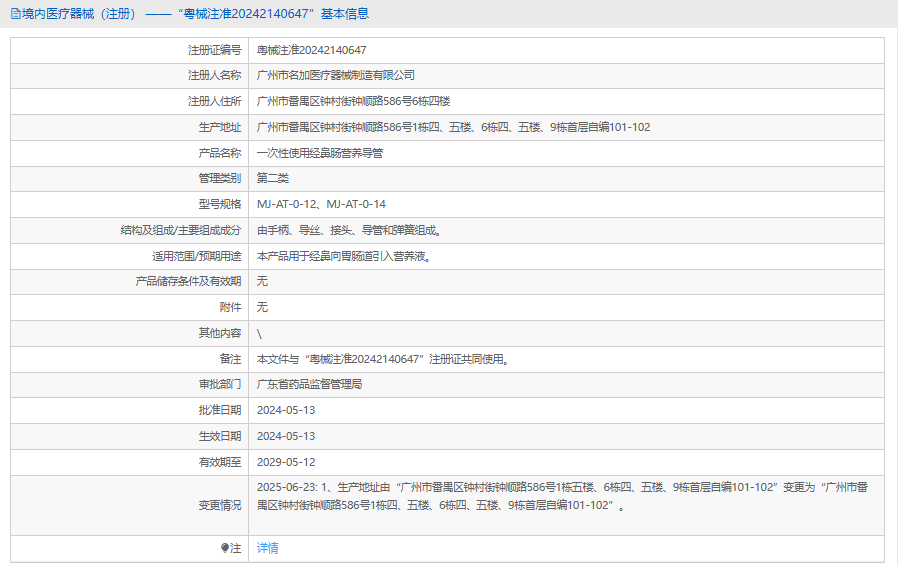The image size is (899, 566).
Task: Click the 型号规格 label
Action: point(220,204)
